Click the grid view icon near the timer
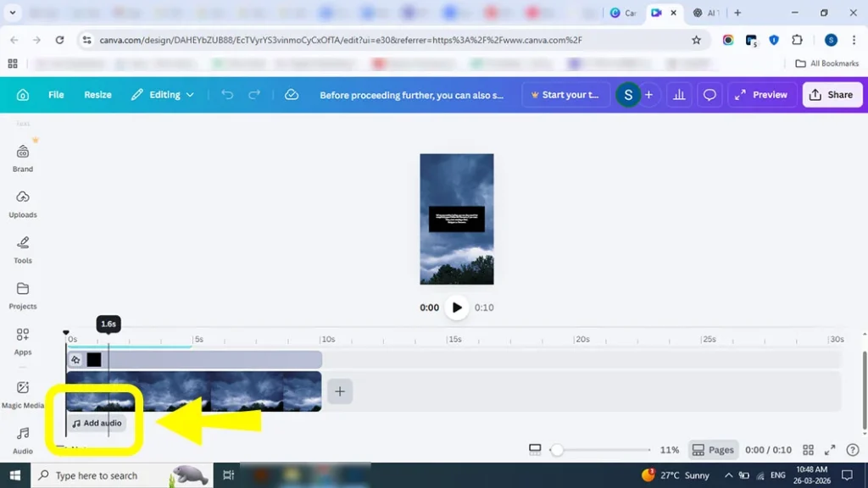 (x=808, y=450)
